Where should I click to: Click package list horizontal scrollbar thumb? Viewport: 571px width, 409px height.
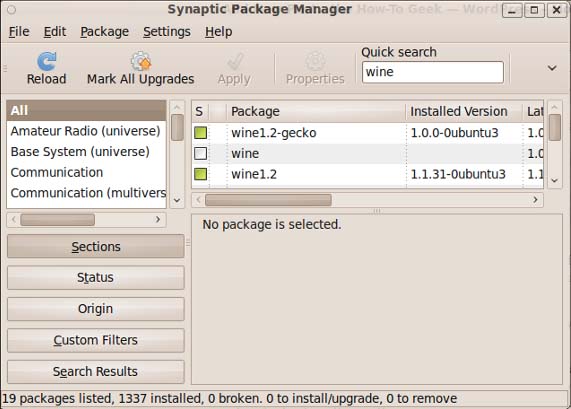coord(268,200)
